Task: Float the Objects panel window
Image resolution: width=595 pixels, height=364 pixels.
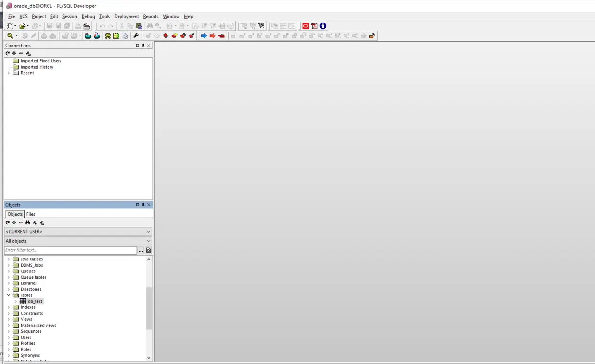Action: tap(137, 205)
